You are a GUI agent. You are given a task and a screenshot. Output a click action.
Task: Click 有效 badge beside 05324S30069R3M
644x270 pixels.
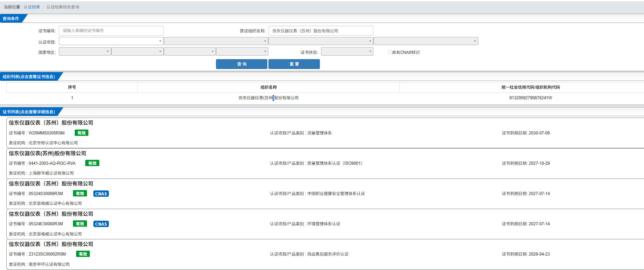pyautogui.click(x=80, y=193)
